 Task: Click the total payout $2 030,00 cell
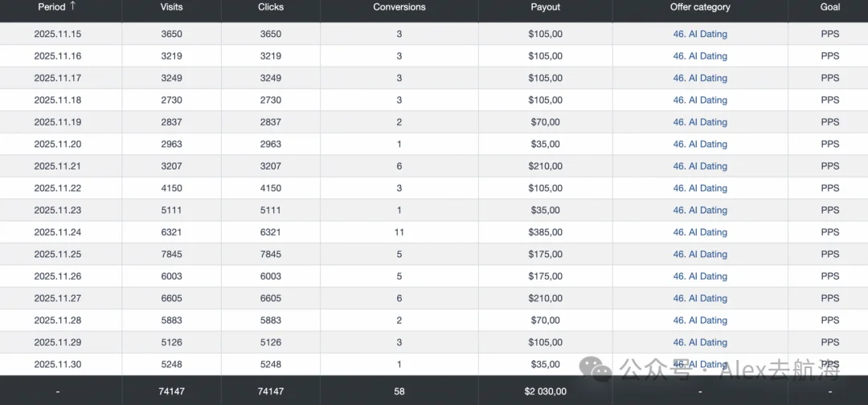pyautogui.click(x=545, y=391)
